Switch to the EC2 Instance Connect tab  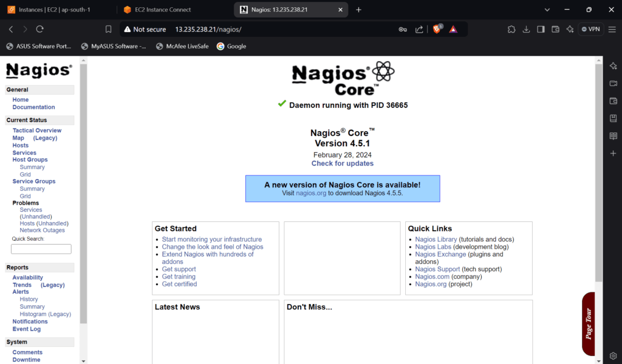(159, 10)
